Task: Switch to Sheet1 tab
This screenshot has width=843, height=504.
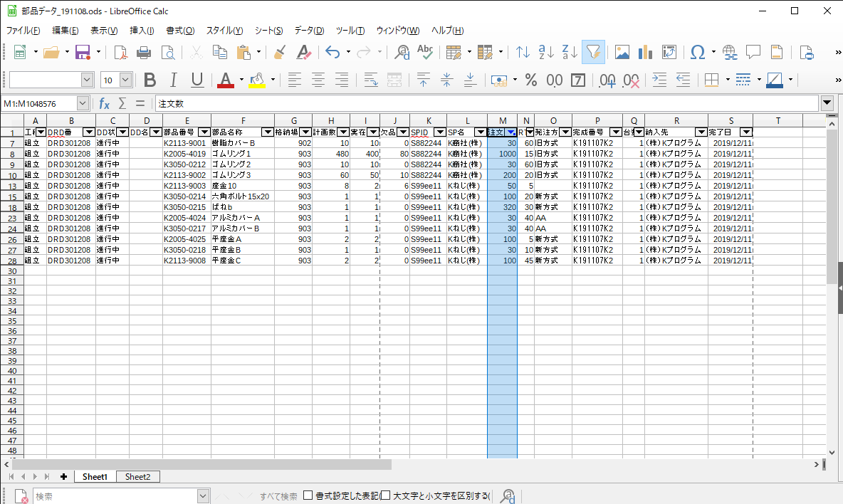Action: point(95,477)
